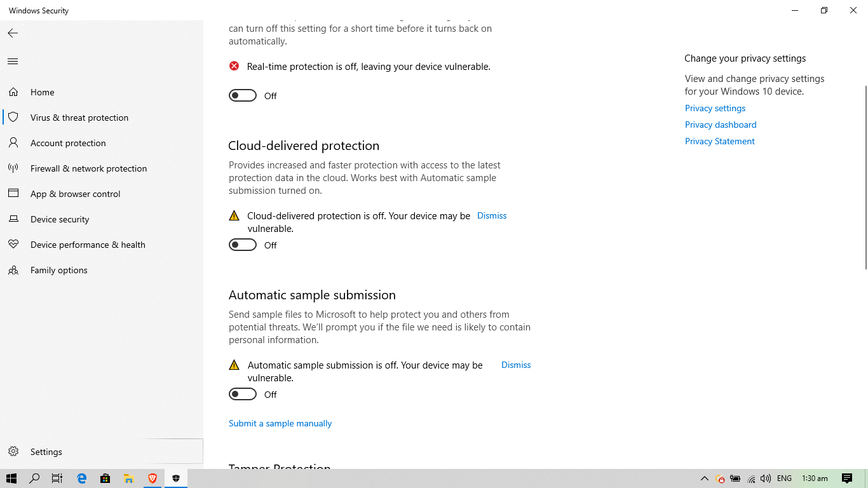This screenshot has width=868, height=488.
Task: Open the battery status tray icon
Action: click(735, 478)
